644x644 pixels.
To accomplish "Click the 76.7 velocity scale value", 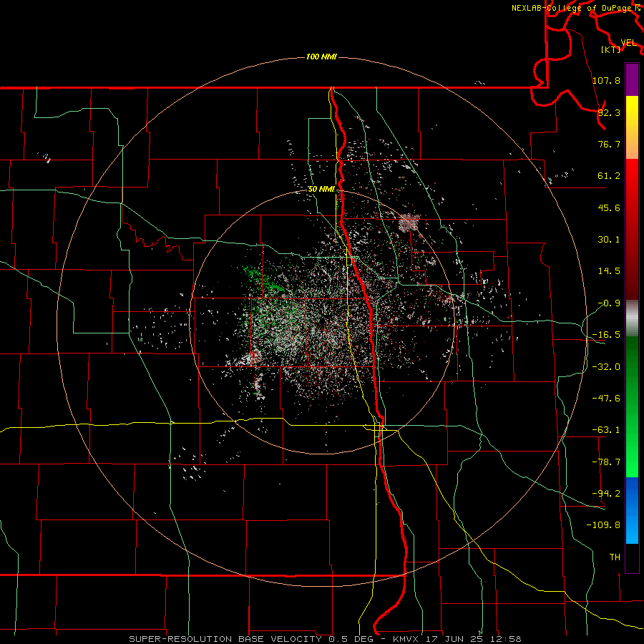I will coord(609,144).
